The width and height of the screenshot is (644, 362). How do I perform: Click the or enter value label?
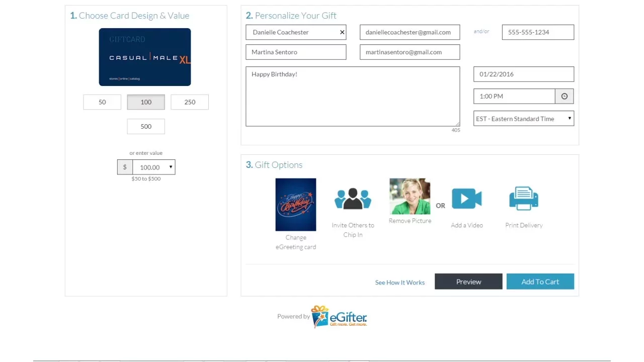[x=146, y=153]
